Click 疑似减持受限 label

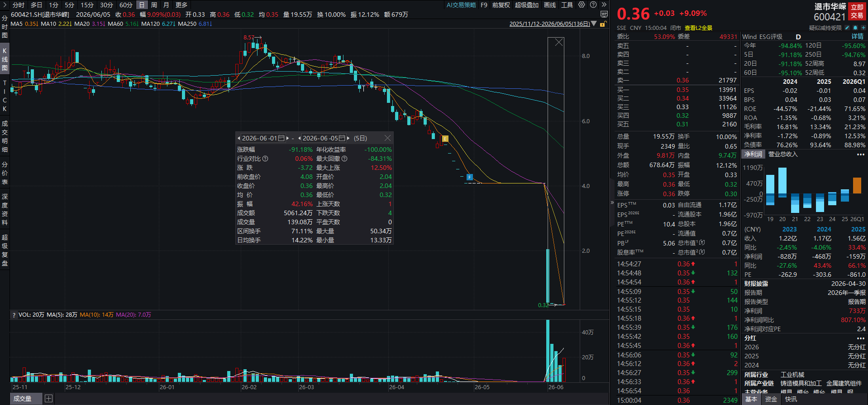coord(825,28)
